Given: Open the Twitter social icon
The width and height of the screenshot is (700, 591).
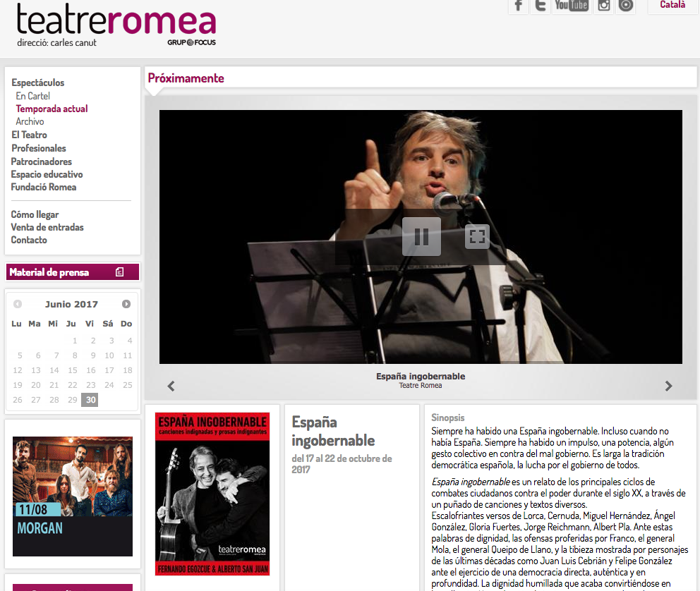Looking at the screenshot, I should tap(541, 6).
